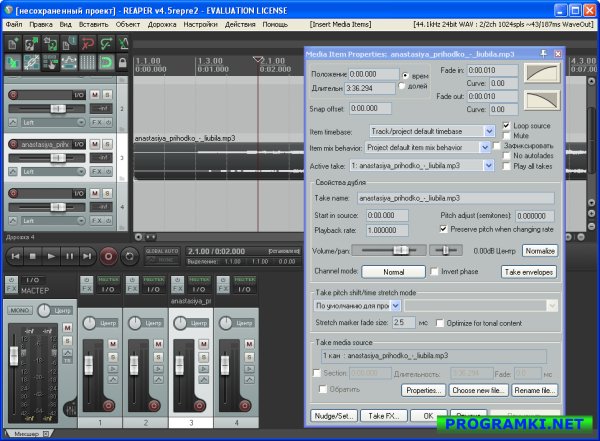Solo the anastasiya_prihc track
This screenshot has width=600, height=441.
pos(108,144)
